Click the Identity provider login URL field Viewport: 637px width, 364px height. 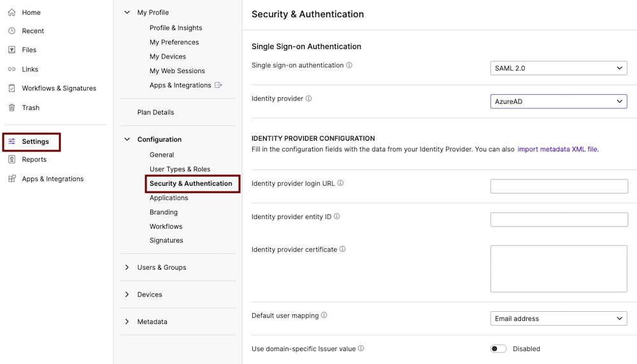point(559,186)
